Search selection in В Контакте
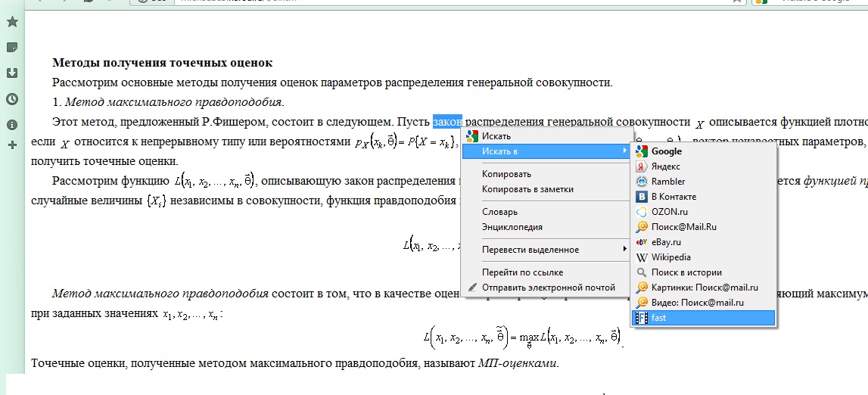The width and height of the screenshot is (868, 395). pyautogui.click(x=704, y=197)
